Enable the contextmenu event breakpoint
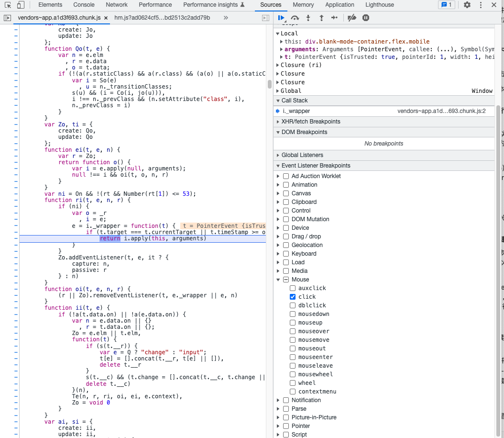Screen dimensions: 504x438 click(x=293, y=392)
